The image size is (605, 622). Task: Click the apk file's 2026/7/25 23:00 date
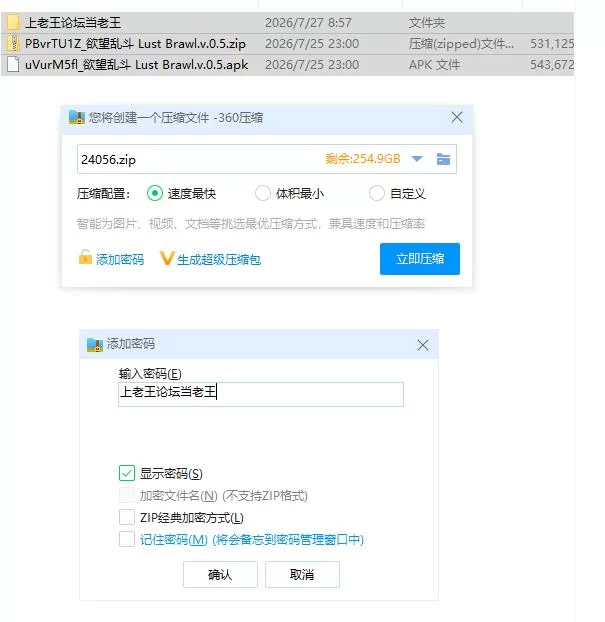312,65
